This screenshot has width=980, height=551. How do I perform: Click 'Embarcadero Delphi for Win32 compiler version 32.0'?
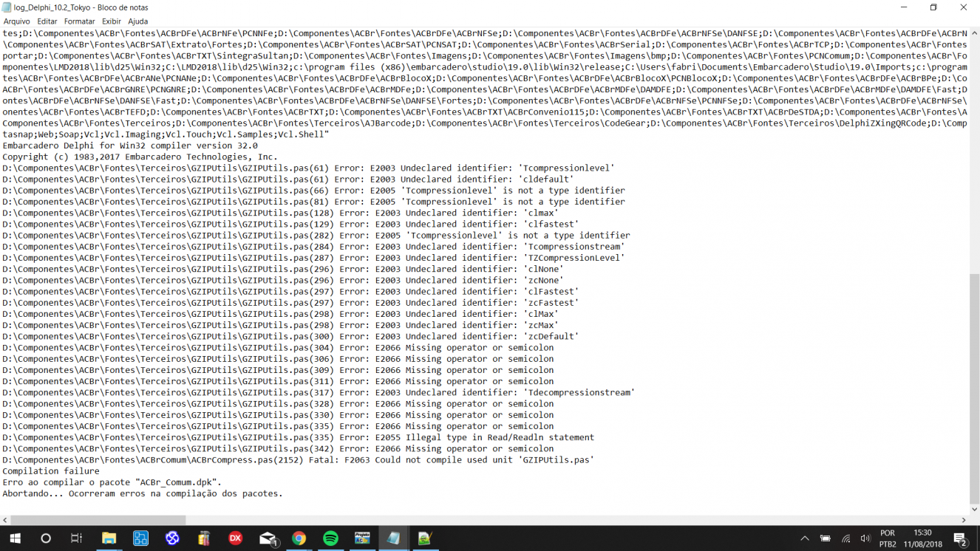point(130,146)
